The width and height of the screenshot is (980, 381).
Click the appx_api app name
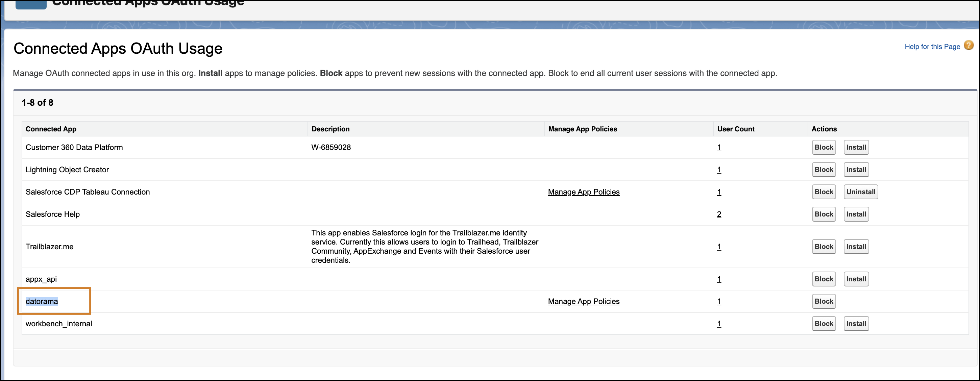pos(41,279)
